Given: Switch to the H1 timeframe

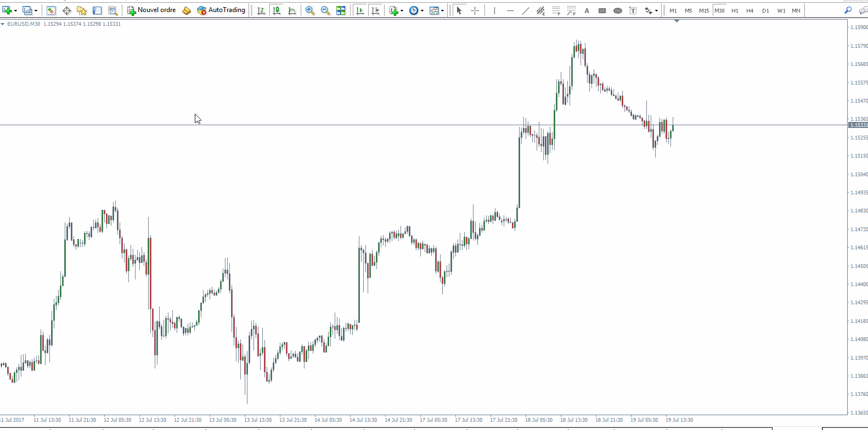Looking at the screenshot, I should click(x=735, y=10).
